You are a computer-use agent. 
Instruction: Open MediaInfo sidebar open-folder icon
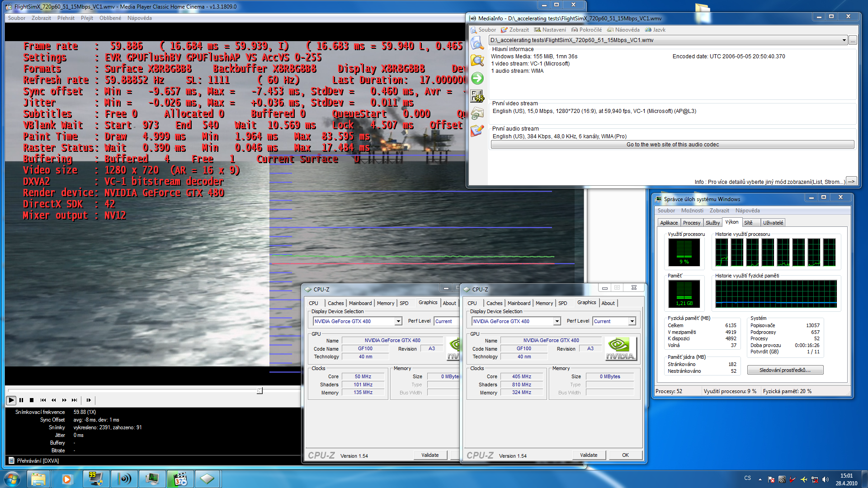[x=477, y=61]
